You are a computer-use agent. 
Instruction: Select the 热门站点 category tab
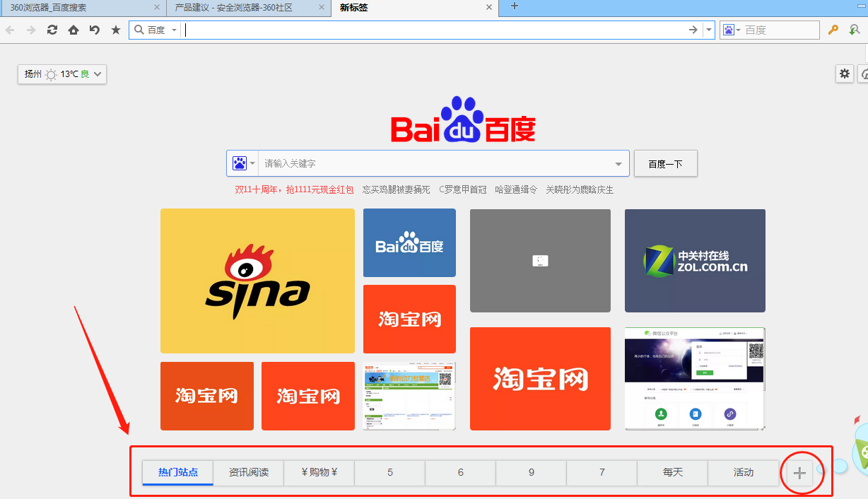[x=178, y=473]
